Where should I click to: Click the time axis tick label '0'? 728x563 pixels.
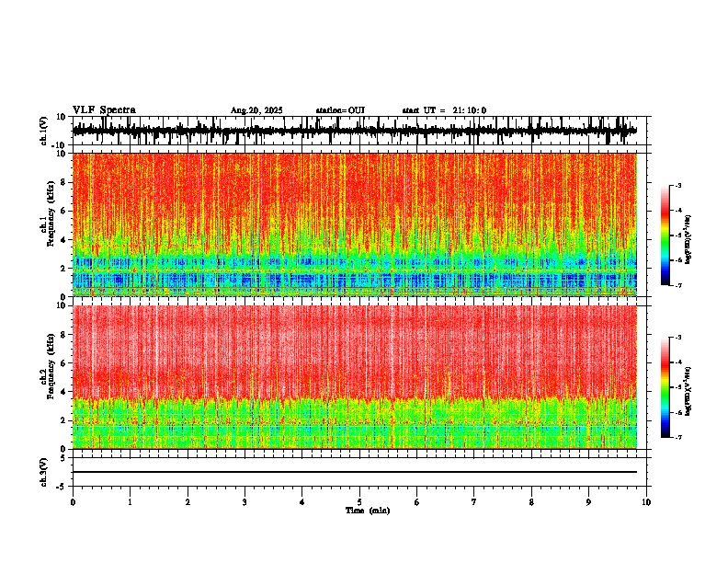[73, 502]
